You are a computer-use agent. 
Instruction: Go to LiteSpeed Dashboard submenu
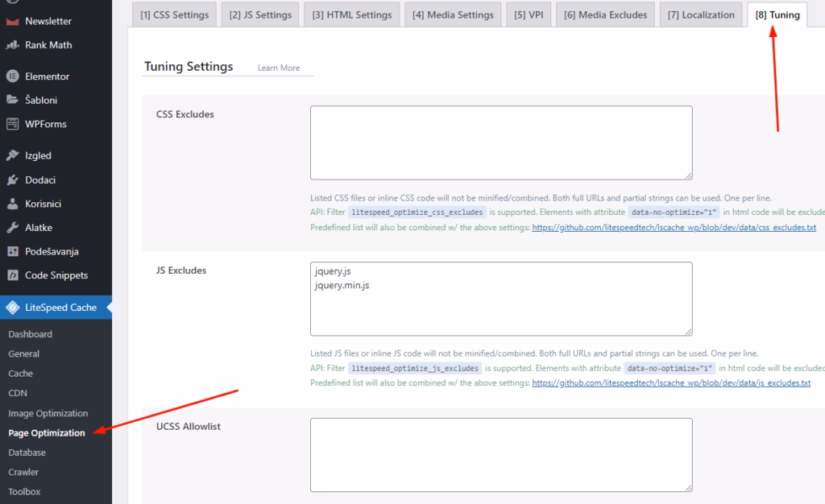pyautogui.click(x=30, y=334)
